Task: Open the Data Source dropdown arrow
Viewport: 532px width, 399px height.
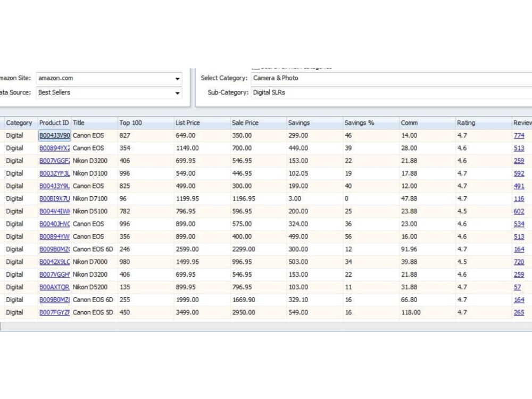Action: (x=177, y=93)
